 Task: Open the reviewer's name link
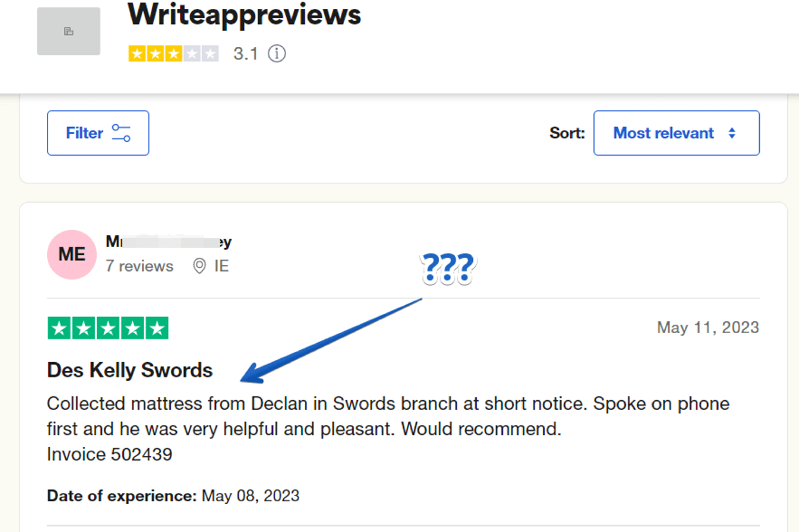(168, 242)
